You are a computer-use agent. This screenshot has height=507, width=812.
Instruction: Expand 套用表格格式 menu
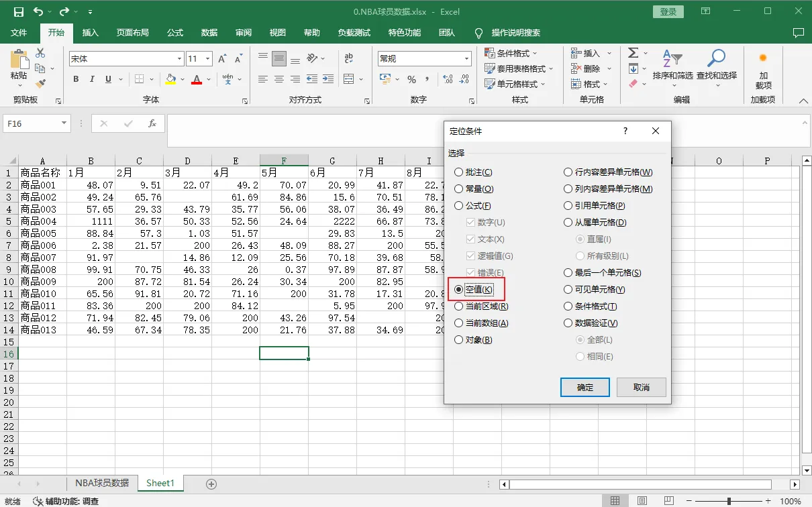point(519,68)
